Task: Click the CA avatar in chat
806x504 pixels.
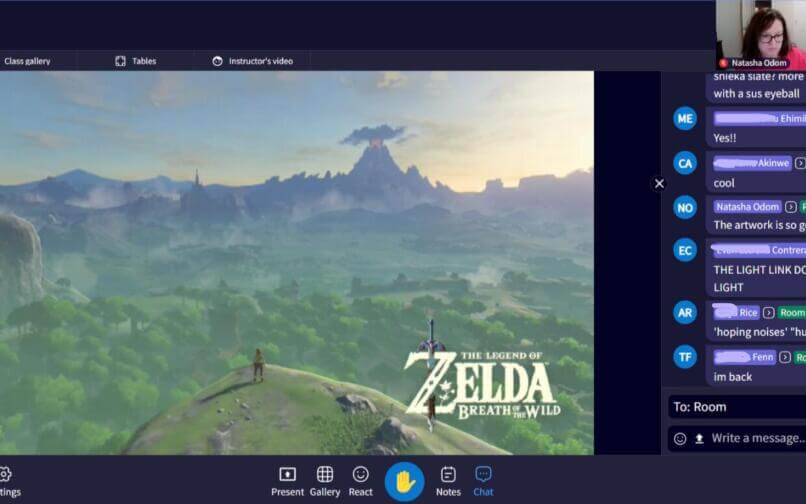Action: coord(685,164)
